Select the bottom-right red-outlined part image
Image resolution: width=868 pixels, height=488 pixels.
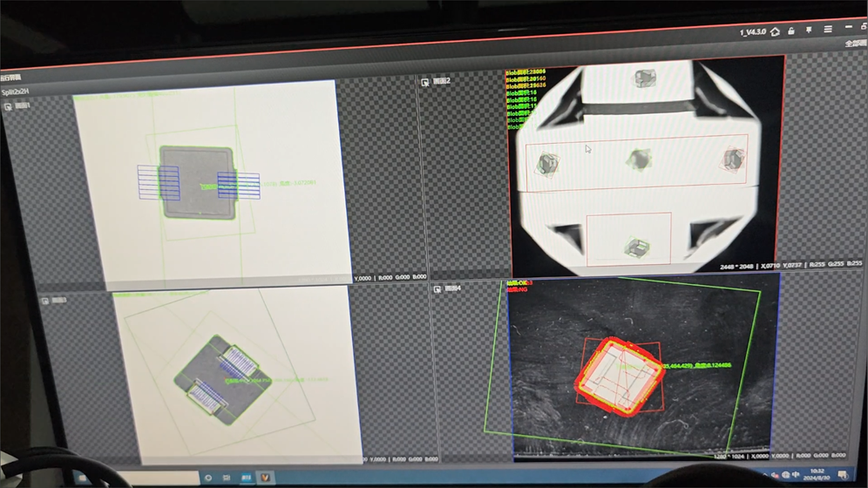click(x=643, y=366)
